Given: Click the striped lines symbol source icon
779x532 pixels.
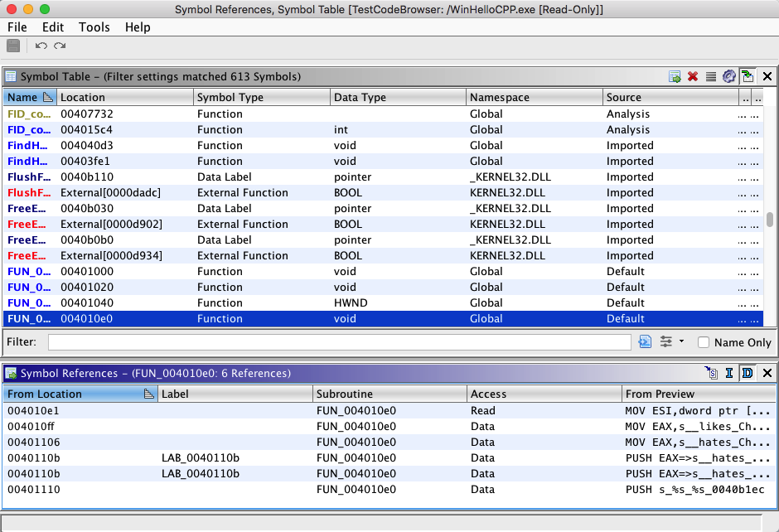Looking at the screenshot, I should pos(710,76).
